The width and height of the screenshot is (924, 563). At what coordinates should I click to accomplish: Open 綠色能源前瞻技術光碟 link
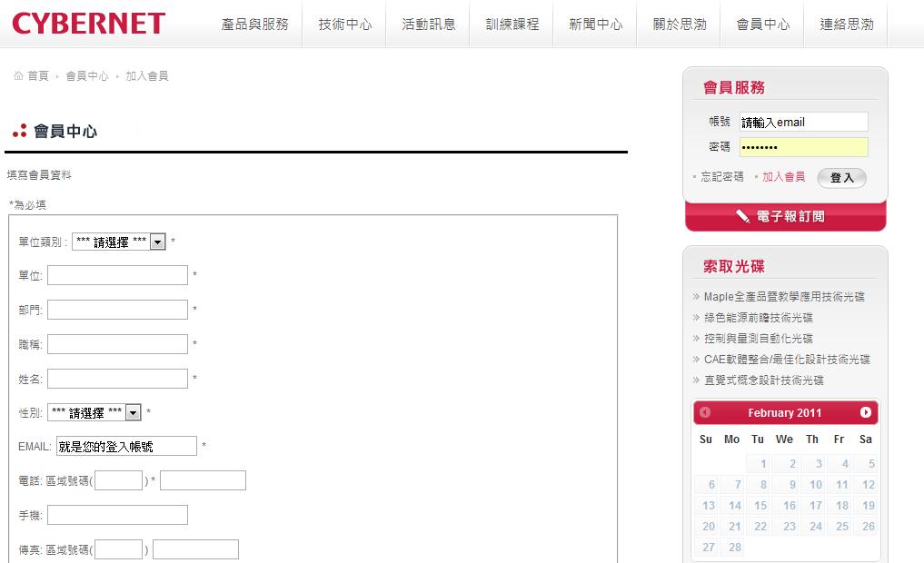(759, 318)
